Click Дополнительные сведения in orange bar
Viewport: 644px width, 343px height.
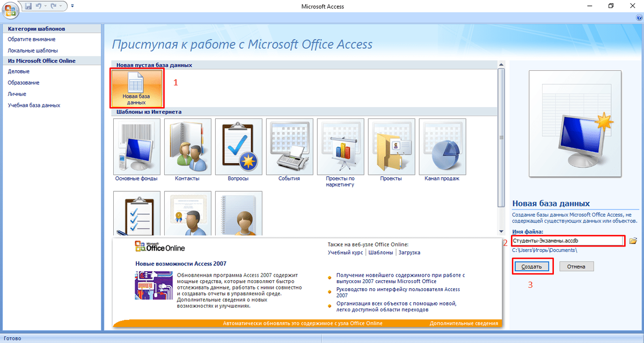tap(464, 323)
